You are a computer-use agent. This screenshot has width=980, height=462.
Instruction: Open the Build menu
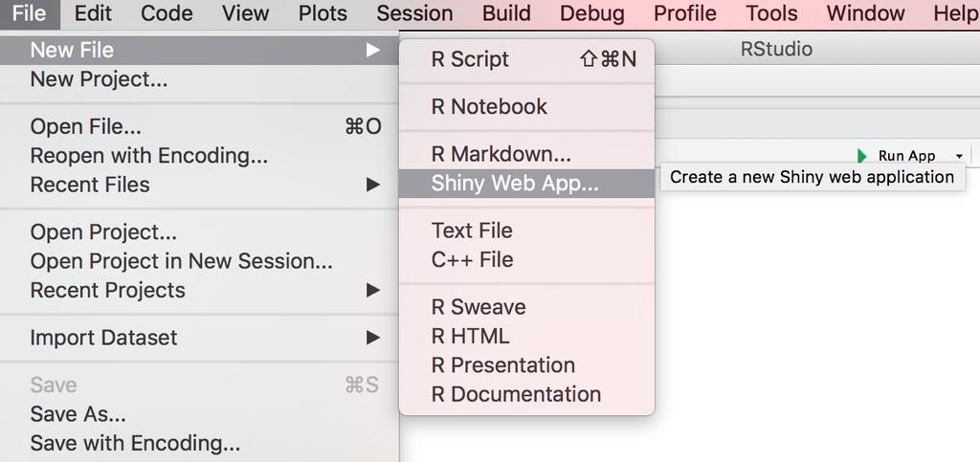506,13
